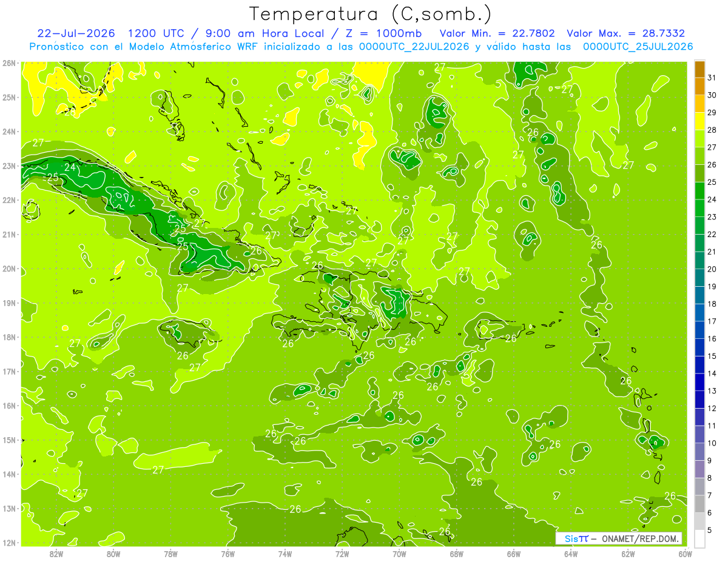
Task: Click the latitude axis label "13N"
Action: point(8,508)
